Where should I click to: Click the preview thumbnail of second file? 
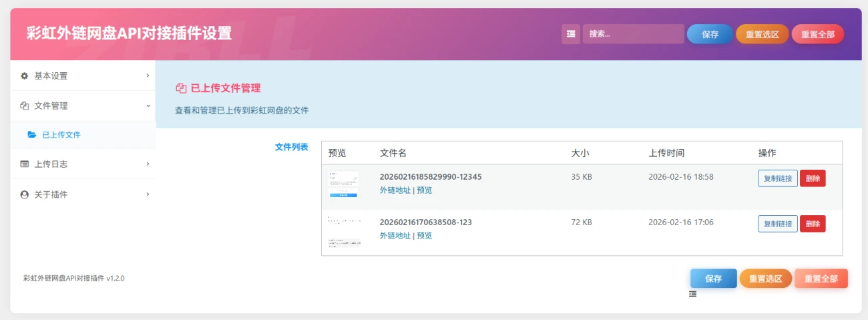coord(344,232)
